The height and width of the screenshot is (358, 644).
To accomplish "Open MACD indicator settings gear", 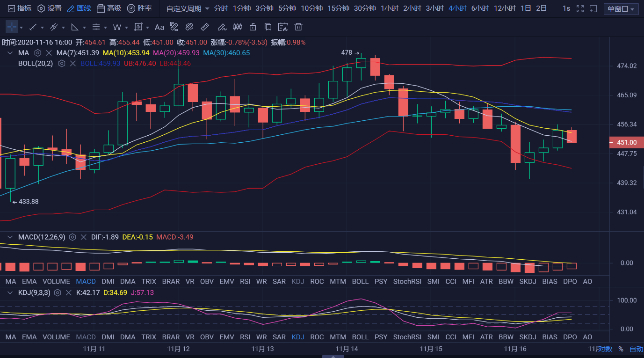I will click(x=72, y=237).
